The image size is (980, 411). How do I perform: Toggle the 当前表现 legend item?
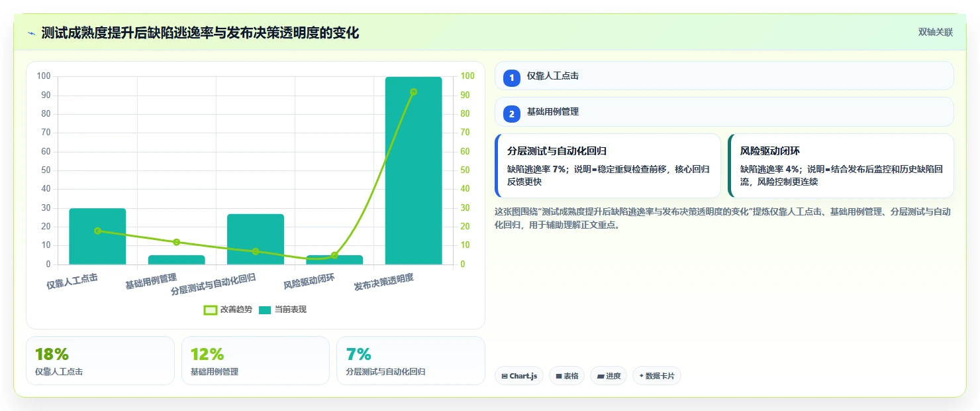[x=282, y=310]
